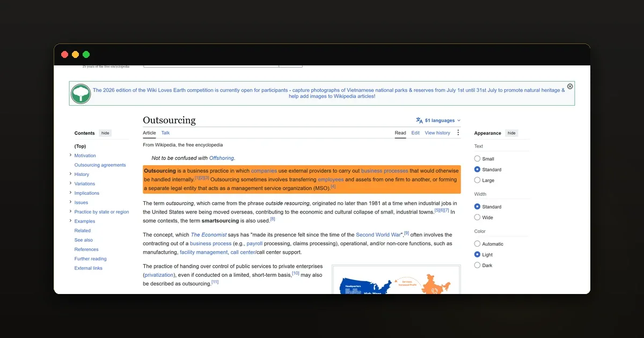Follow the Offshoring hatnote link

click(222, 158)
